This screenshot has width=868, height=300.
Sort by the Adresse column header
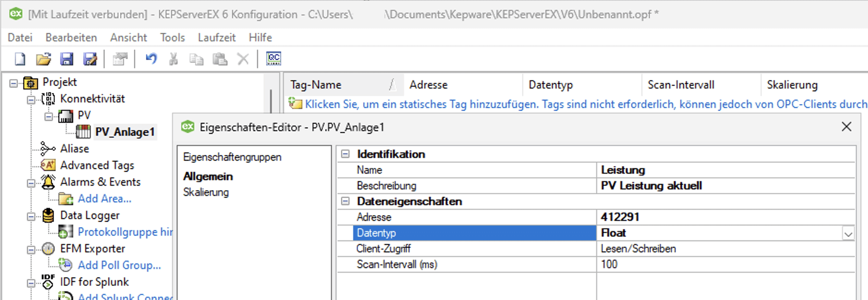(x=463, y=85)
